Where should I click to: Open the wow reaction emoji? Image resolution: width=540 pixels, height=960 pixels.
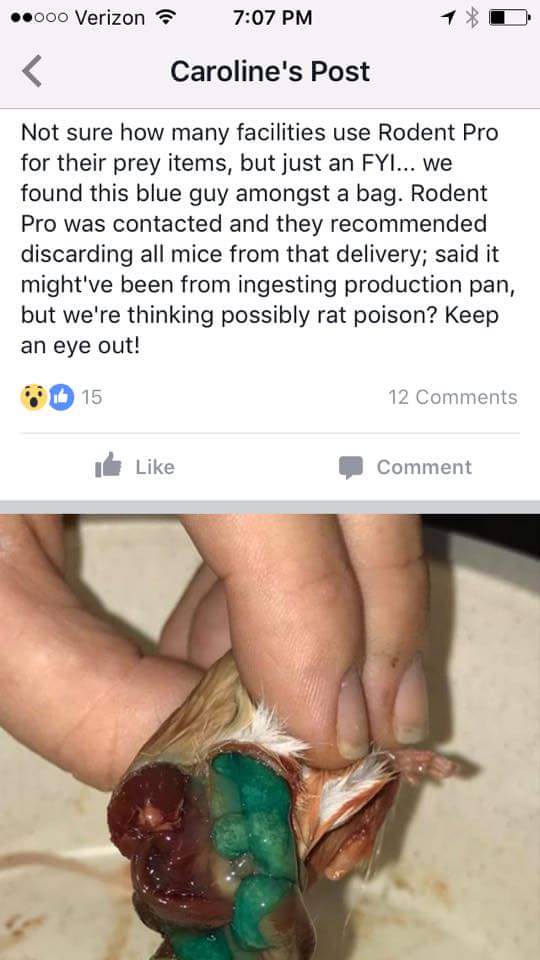(34, 397)
